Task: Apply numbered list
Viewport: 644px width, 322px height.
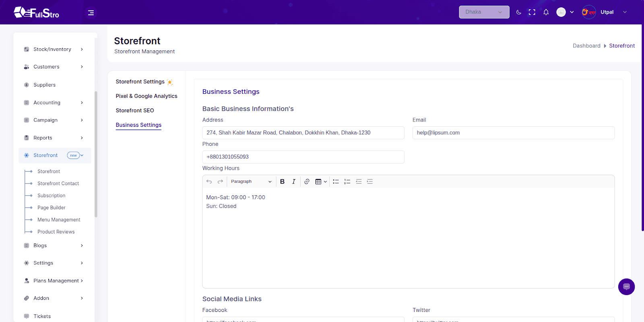Action: point(347,182)
